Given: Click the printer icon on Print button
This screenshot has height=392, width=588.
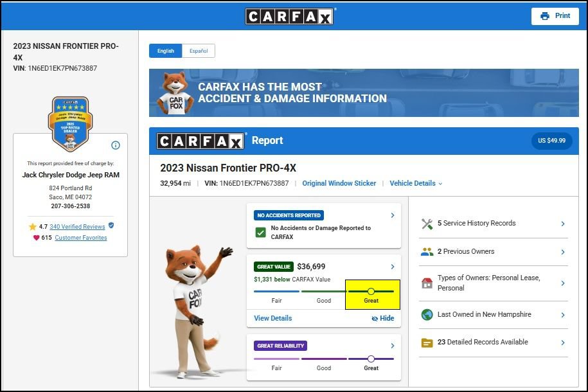Looking at the screenshot, I should pyautogui.click(x=544, y=16).
